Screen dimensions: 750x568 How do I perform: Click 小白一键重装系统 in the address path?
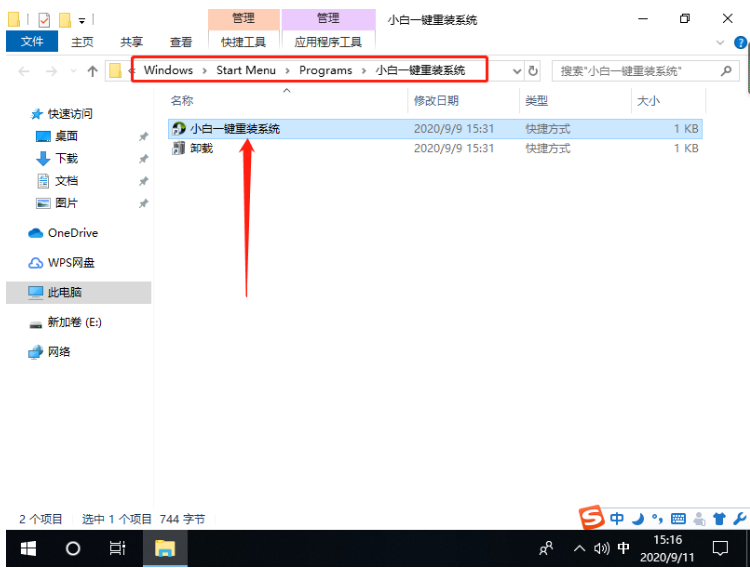[x=420, y=70]
